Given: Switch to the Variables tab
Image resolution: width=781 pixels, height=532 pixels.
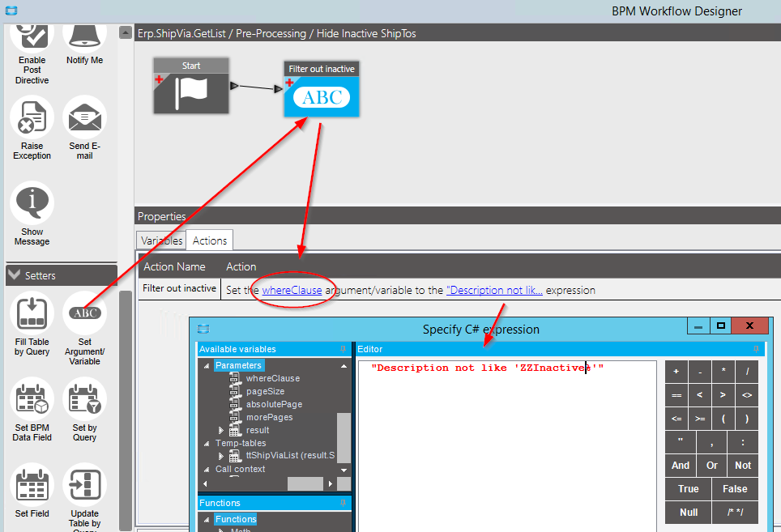Looking at the screenshot, I should [x=161, y=240].
